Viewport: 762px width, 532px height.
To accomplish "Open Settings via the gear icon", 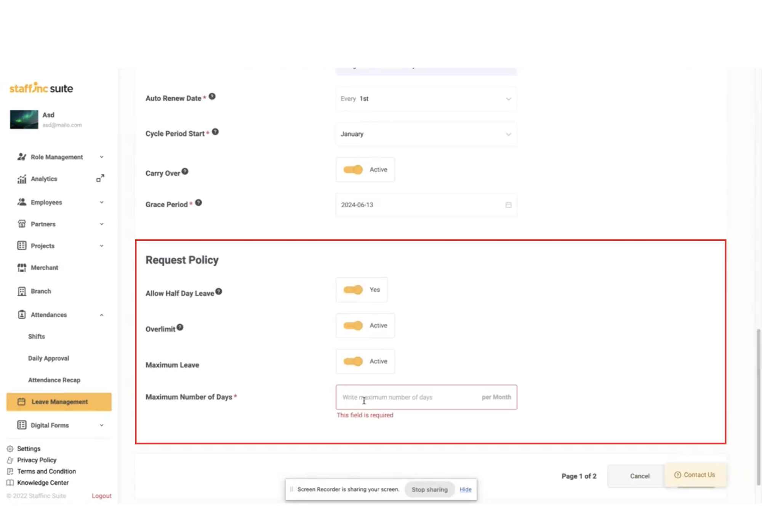I will point(10,449).
